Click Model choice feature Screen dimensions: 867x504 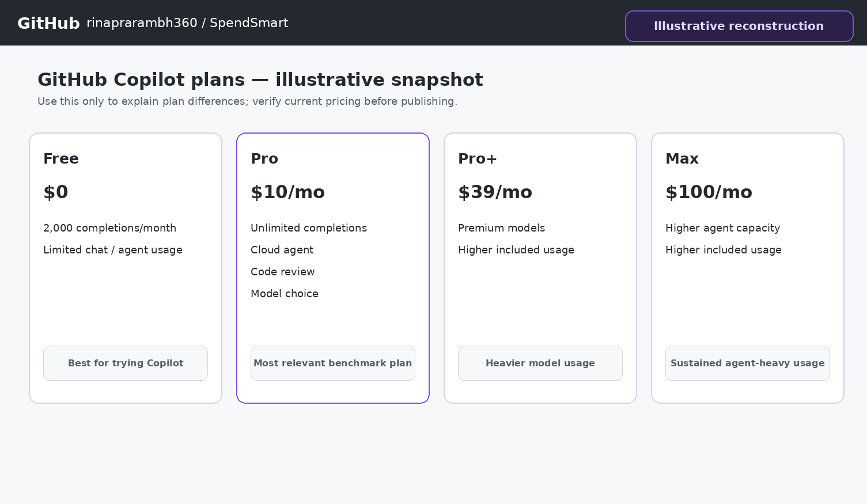tap(285, 294)
